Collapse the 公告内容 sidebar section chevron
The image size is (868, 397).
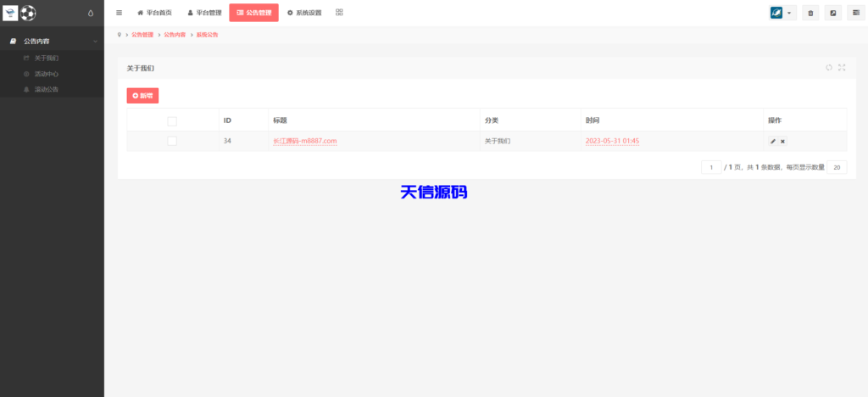pos(95,42)
